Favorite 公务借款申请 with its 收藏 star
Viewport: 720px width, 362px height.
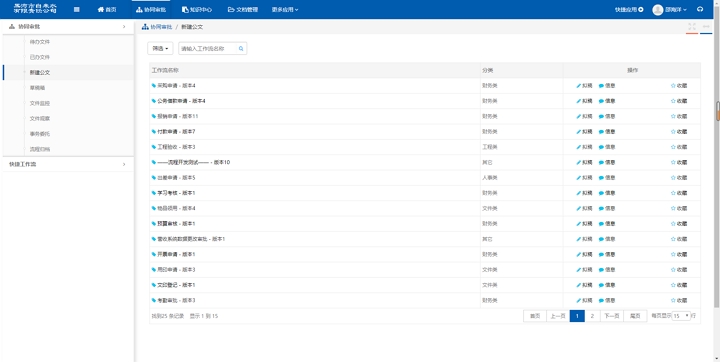[679, 101]
